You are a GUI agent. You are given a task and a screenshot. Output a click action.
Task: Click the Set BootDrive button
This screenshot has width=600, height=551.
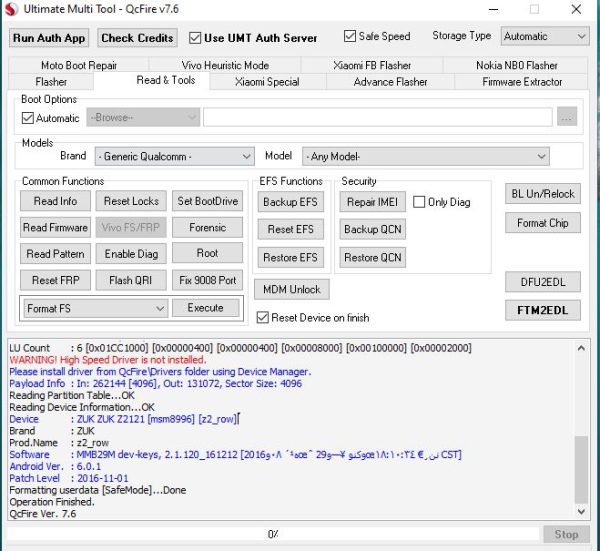click(207, 201)
